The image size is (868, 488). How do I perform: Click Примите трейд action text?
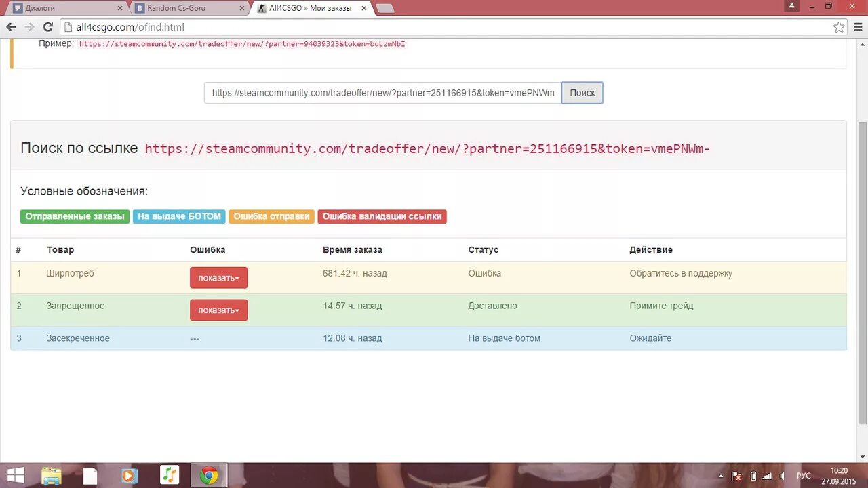click(x=661, y=306)
